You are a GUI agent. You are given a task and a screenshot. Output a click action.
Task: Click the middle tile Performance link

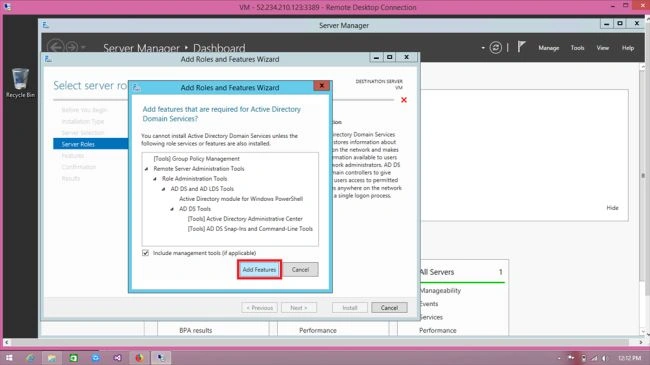318,331
